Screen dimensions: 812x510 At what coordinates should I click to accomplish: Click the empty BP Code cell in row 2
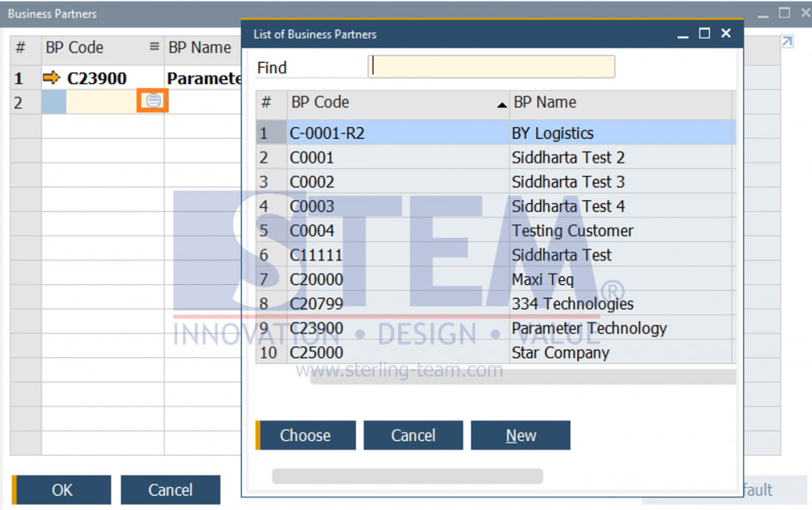[x=103, y=102]
